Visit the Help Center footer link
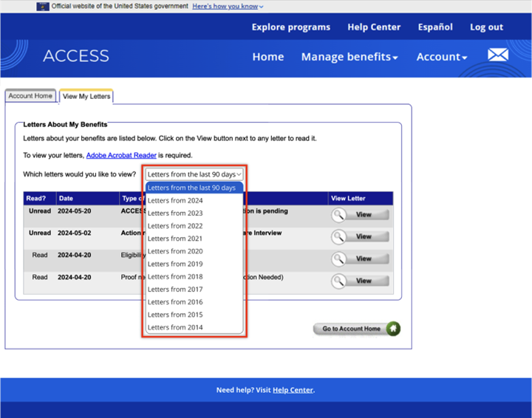The image size is (532, 418). point(293,390)
